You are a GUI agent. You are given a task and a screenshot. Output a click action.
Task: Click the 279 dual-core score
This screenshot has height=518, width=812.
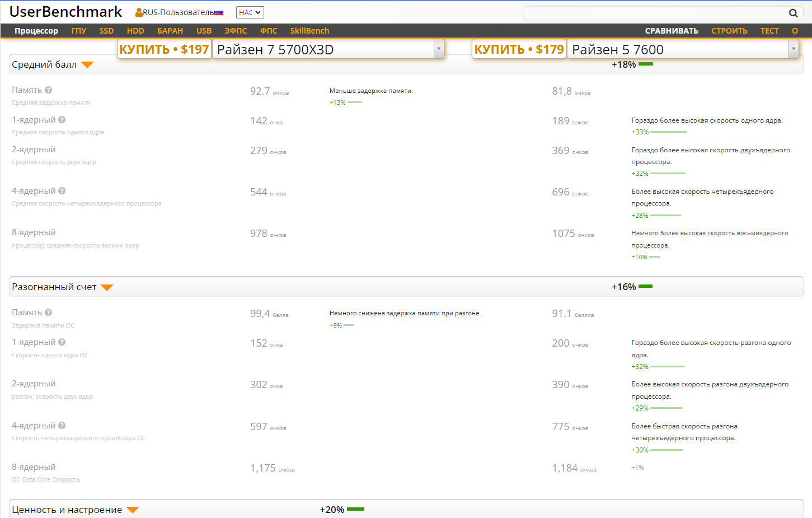259,151
